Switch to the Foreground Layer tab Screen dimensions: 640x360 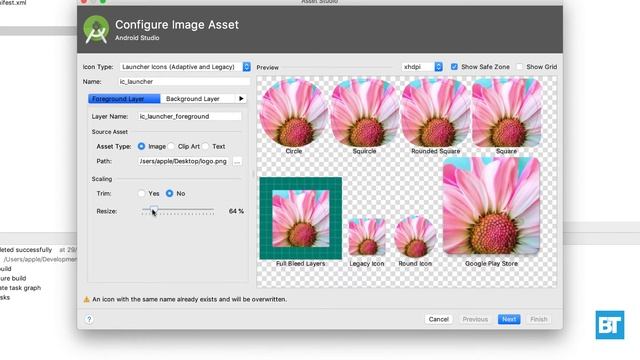point(124,99)
